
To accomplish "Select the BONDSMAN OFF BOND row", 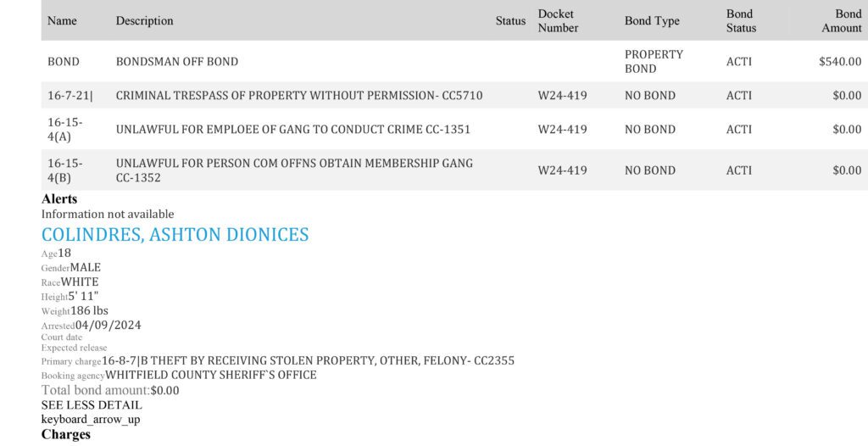I will coord(454,62).
